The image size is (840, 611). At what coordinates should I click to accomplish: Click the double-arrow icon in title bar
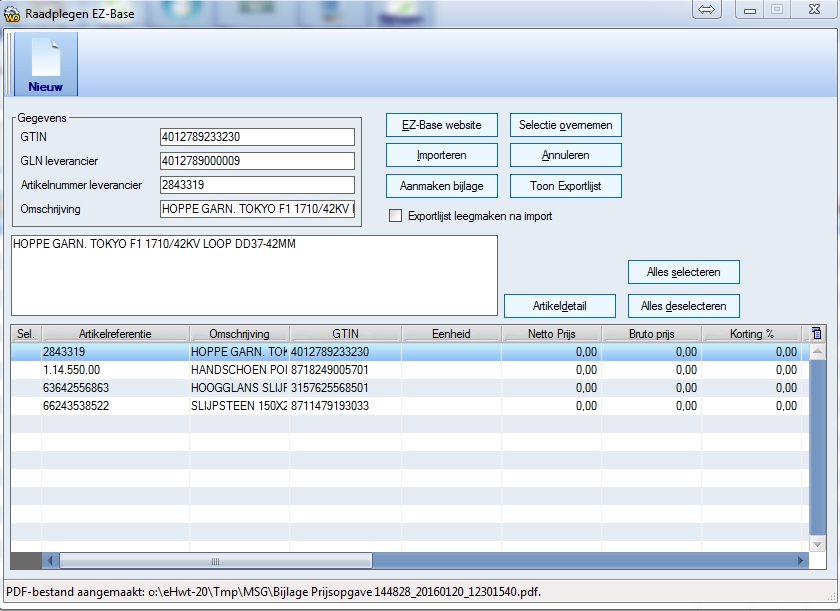coord(705,10)
